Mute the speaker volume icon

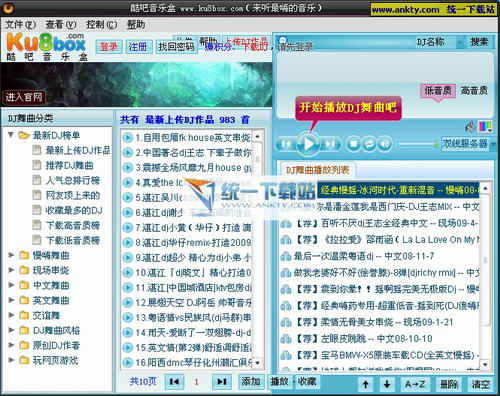click(385, 144)
